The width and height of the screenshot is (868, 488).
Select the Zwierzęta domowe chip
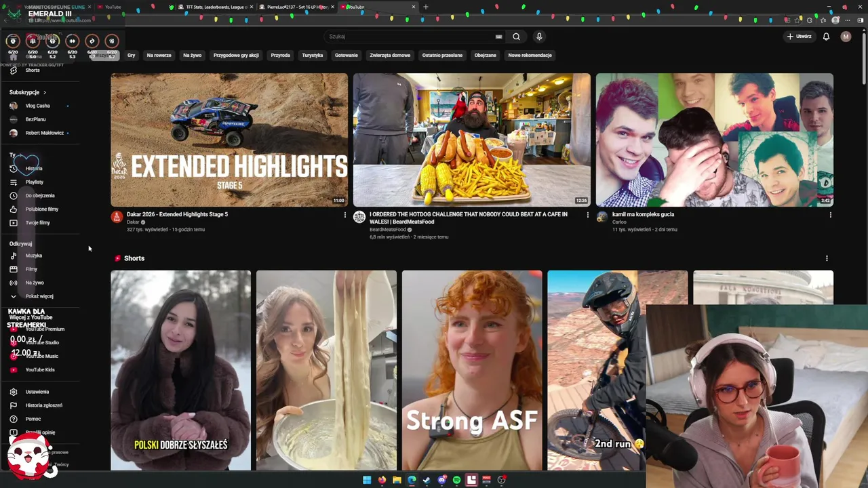[x=390, y=56]
